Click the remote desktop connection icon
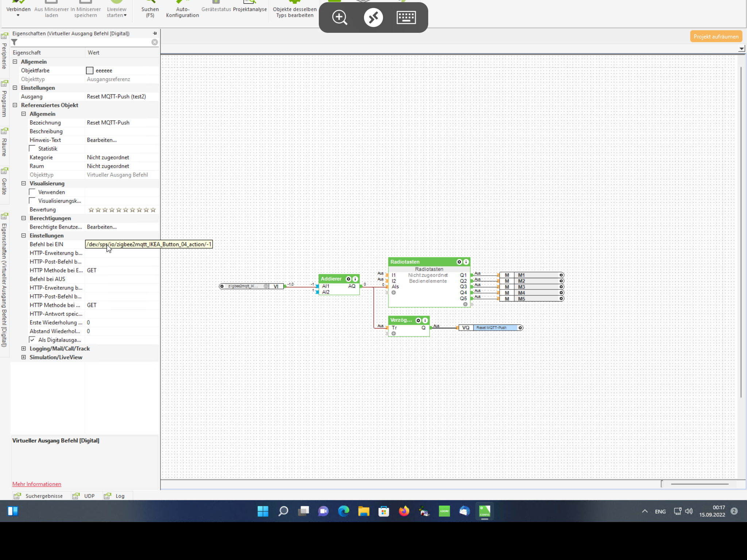This screenshot has width=747, height=560. coord(373,17)
